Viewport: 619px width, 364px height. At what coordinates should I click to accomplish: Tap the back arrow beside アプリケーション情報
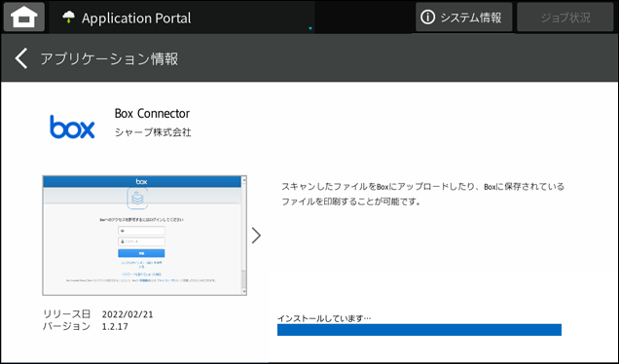(21, 58)
